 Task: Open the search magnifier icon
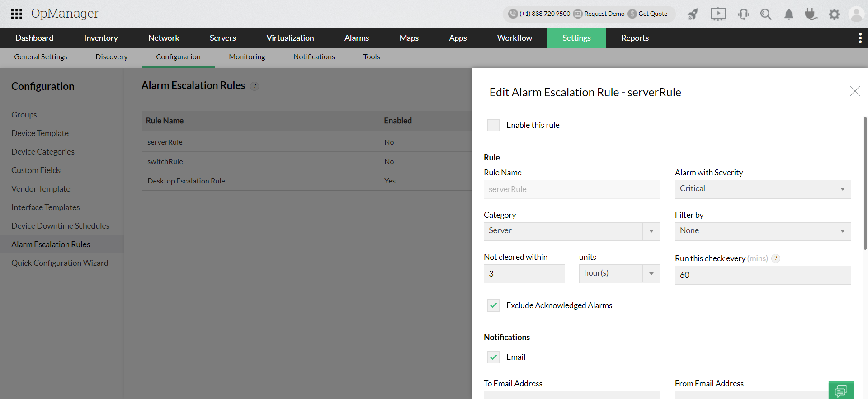pos(766,14)
